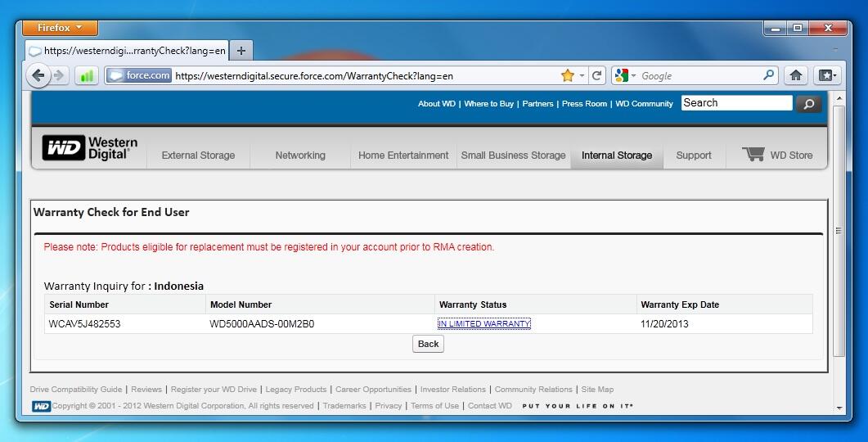
Task: Open the Internal Storage menu
Action: [x=617, y=156]
